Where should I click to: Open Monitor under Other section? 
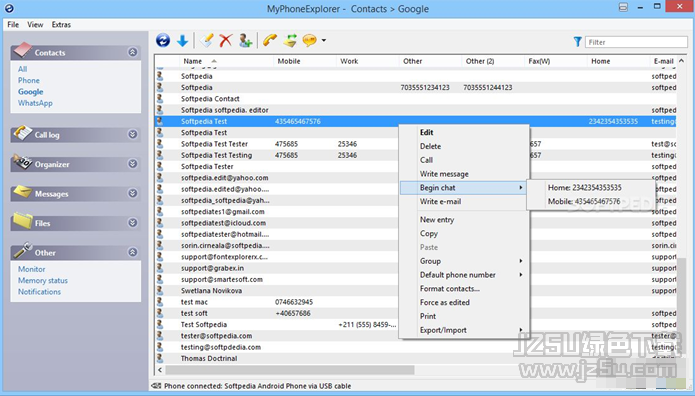(x=31, y=269)
